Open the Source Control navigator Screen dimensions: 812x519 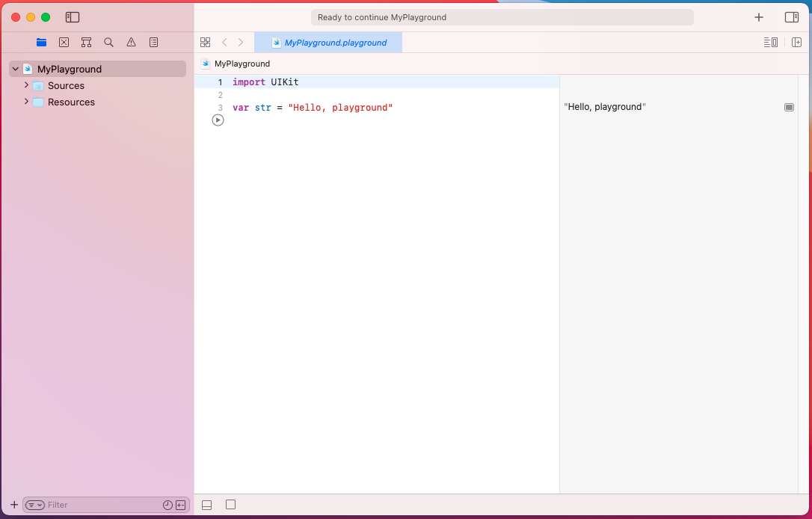tap(64, 43)
